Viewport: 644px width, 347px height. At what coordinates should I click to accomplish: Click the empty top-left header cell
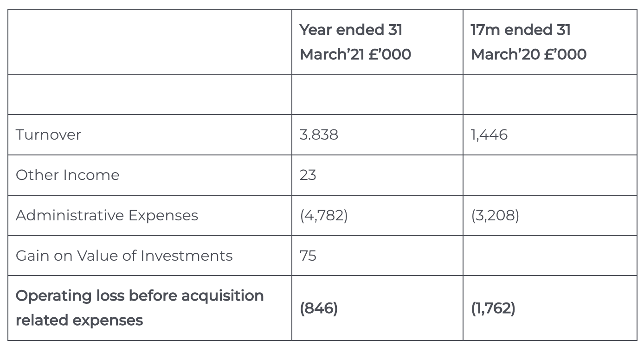tap(150, 42)
